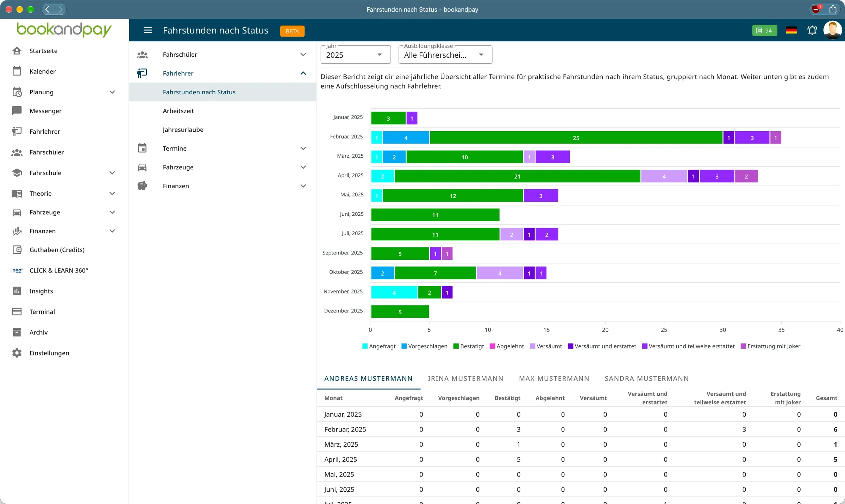This screenshot has width=845, height=504.
Task: Click the share icon in the title bar
Action: (833, 9)
